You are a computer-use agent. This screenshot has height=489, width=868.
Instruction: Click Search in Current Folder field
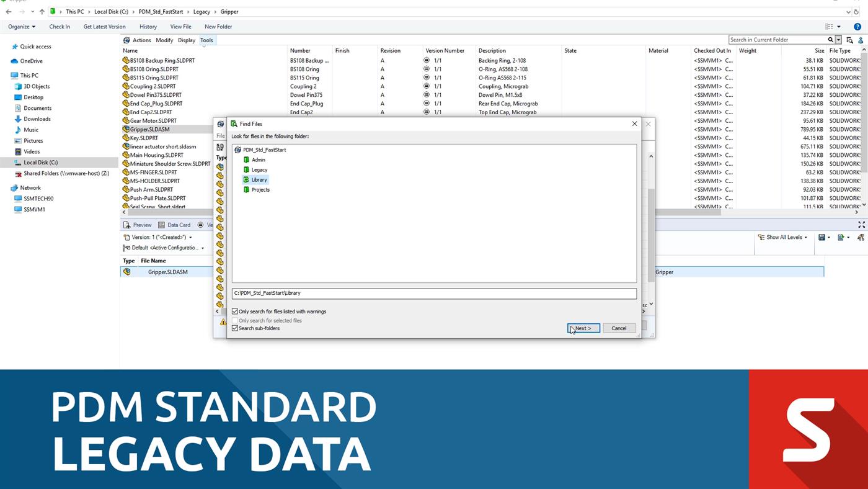(777, 40)
